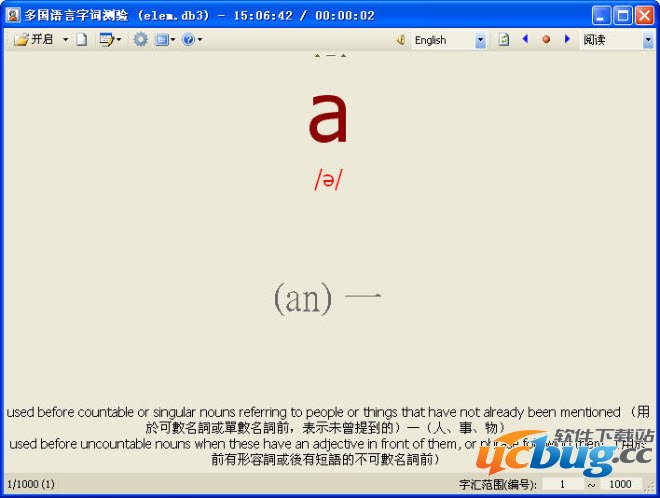
Task: Click the 字汇范围(编号) label
Action: [x=498, y=485]
